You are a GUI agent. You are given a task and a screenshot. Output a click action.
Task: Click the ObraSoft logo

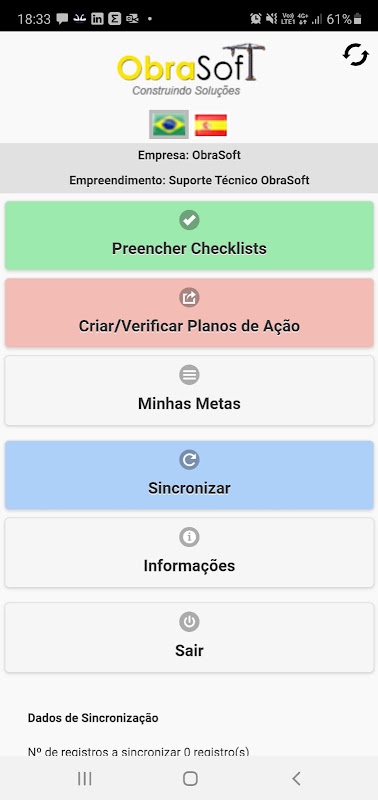click(191, 70)
